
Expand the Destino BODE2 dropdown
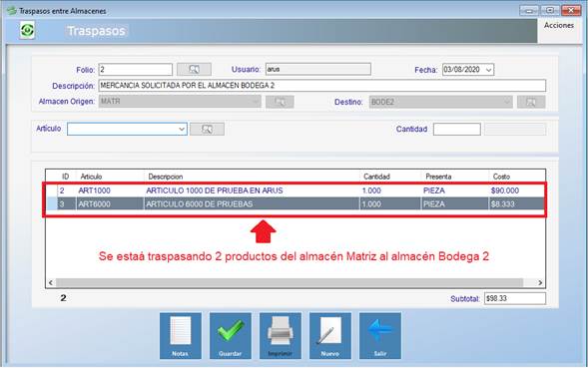(507, 102)
